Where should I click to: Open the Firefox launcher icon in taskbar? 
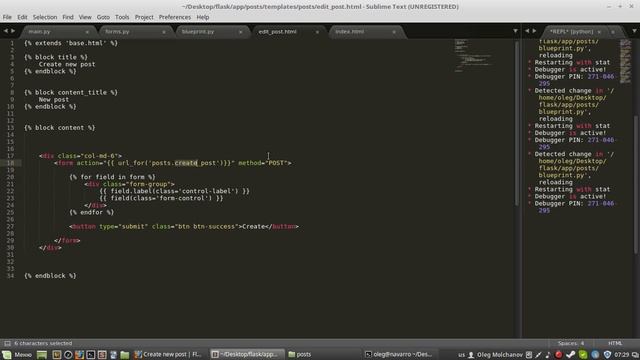click(79, 354)
